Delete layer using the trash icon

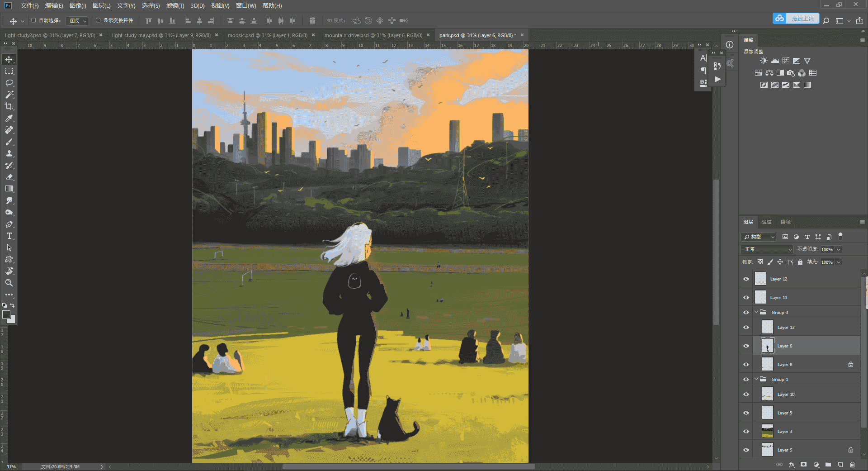coord(852,464)
